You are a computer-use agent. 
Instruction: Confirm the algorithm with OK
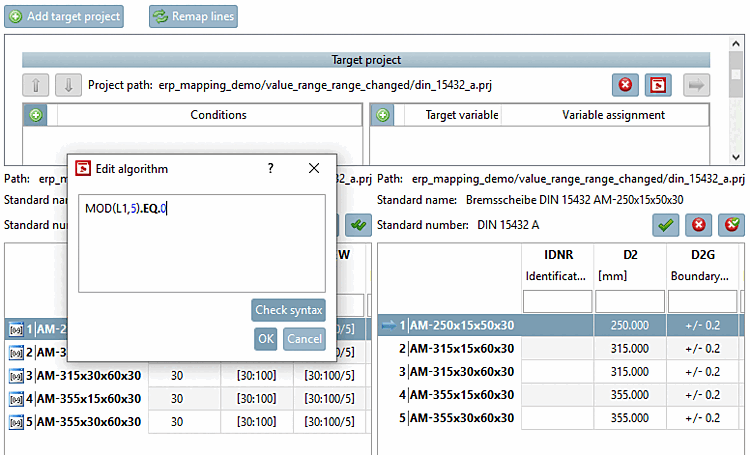[x=265, y=339]
